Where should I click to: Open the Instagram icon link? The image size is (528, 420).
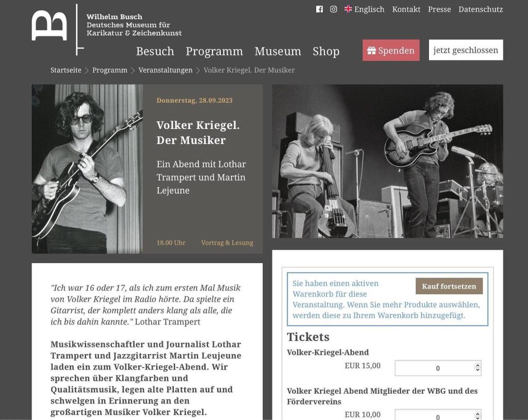click(334, 9)
